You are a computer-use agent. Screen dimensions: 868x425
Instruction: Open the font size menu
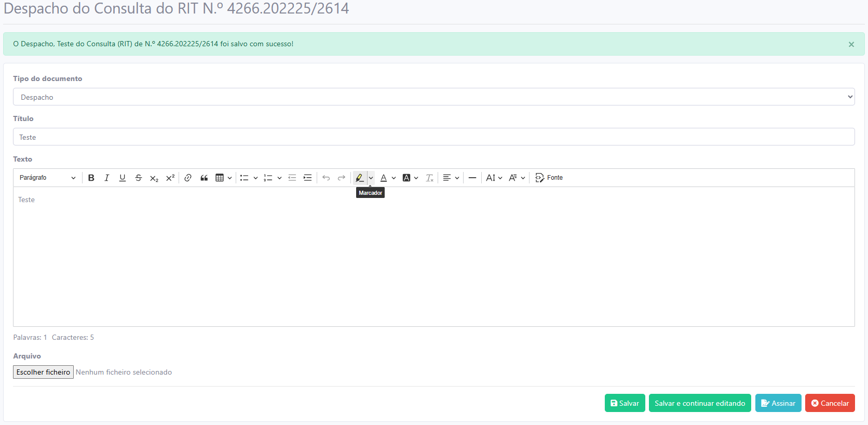[x=494, y=178]
